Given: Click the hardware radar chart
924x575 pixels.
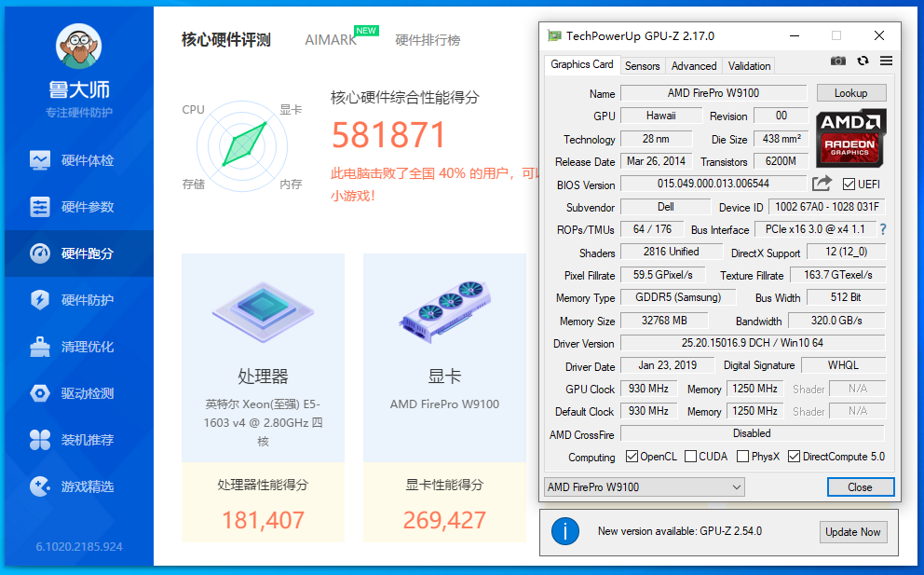Looking at the screenshot, I should [x=242, y=146].
